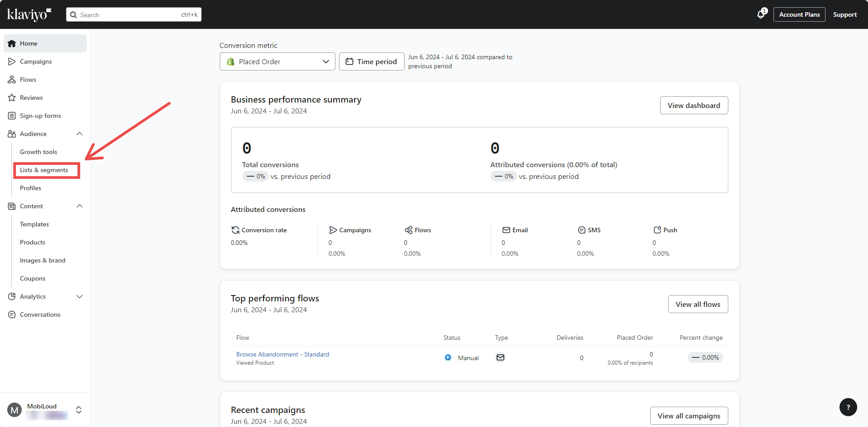Image resolution: width=868 pixels, height=427 pixels.
Task: Click the Klaviyo logo
Action: pyautogui.click(x=29, y=14)
